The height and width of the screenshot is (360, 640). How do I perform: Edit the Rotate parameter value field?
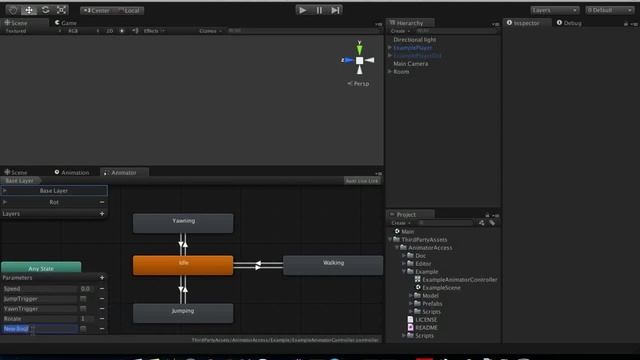click(x=85, y=319)
